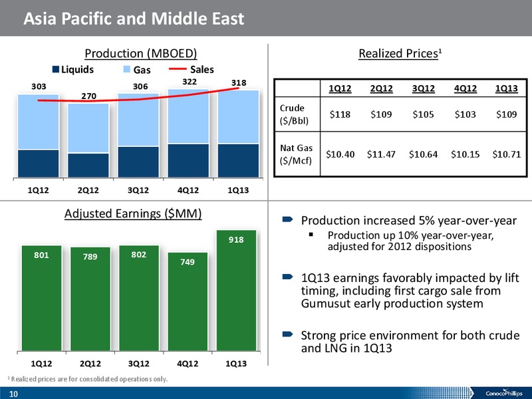Click the 318 production value label
The image size is (532, 399).
(239, 82)
